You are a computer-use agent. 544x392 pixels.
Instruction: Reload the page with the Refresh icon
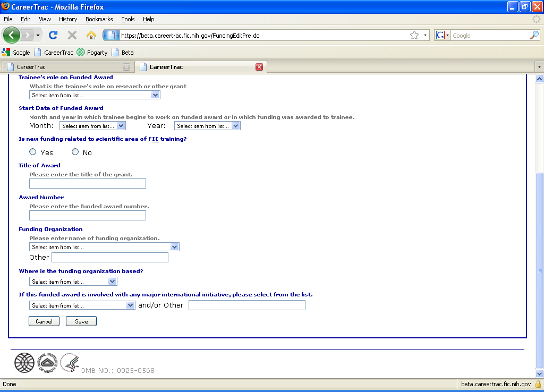[x=53, y=35]
